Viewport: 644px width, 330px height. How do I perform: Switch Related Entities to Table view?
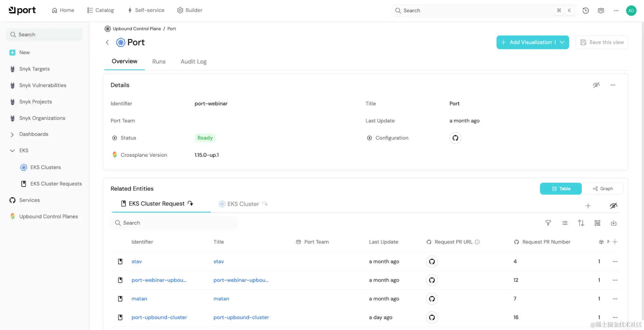click(561, 189)
